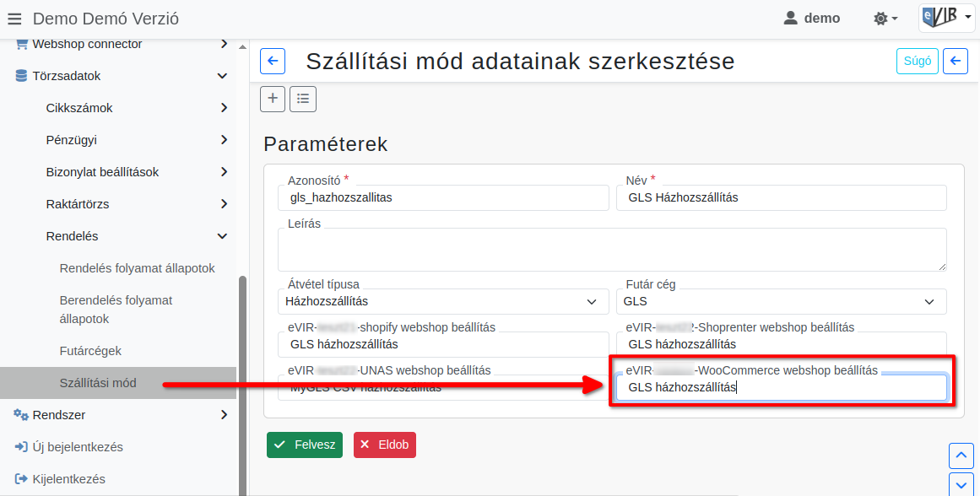Click back arrow left of page title
Viewport: 980px width, 496px height.
(273, 62)
